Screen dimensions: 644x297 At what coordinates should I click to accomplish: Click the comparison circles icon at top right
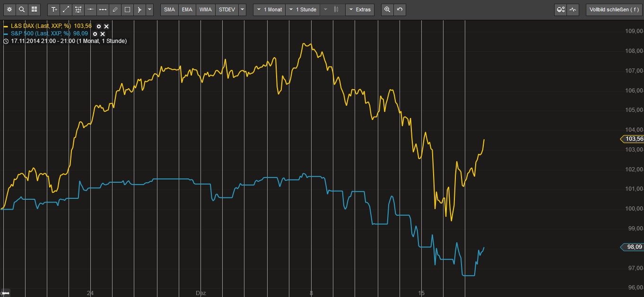point(561,9)
